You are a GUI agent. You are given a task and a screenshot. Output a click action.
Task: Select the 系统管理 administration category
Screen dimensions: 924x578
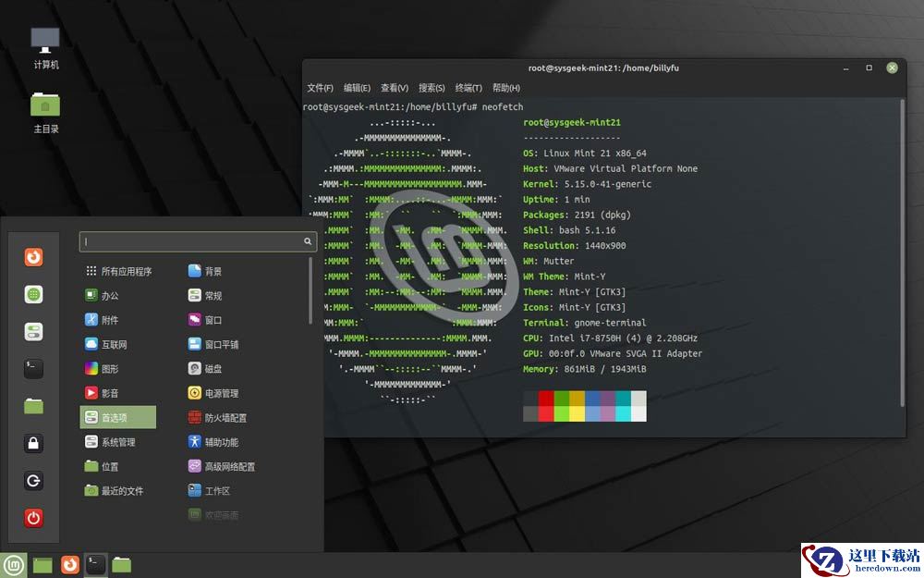click(110, 442)
